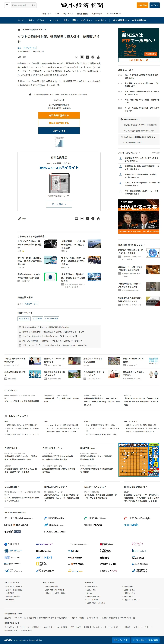The height and width of the screenshot is (644, 164).
Task: Expand the トップ navigation dropdown
Action: coord(21,20)
